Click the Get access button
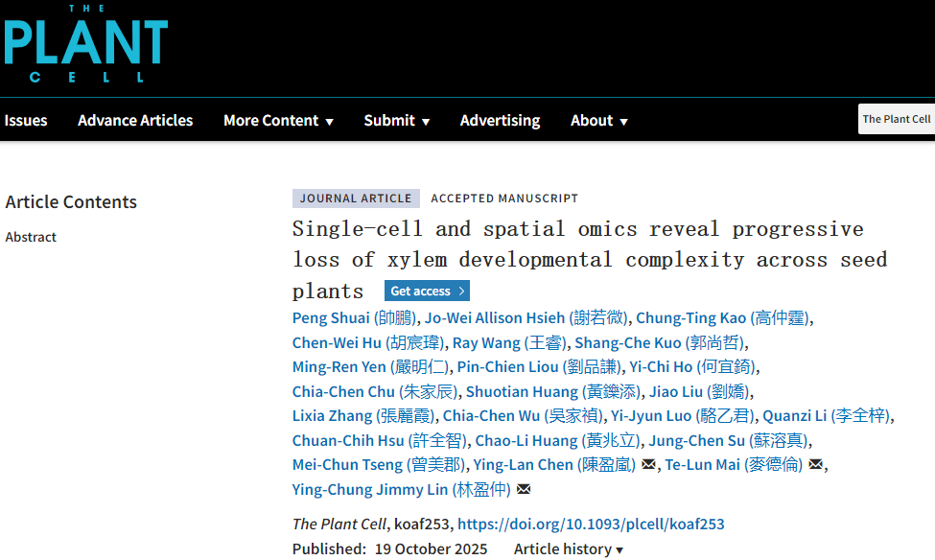 tap(427, 292)
